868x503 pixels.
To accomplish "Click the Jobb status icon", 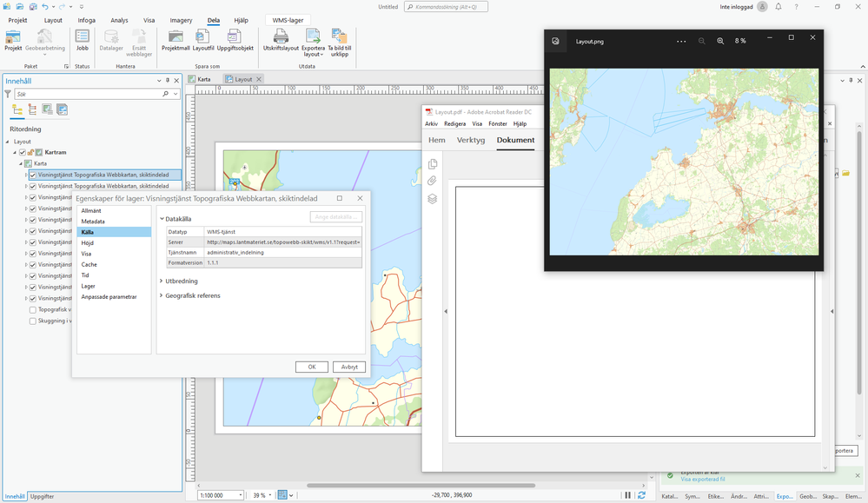I will coord(83,37).
